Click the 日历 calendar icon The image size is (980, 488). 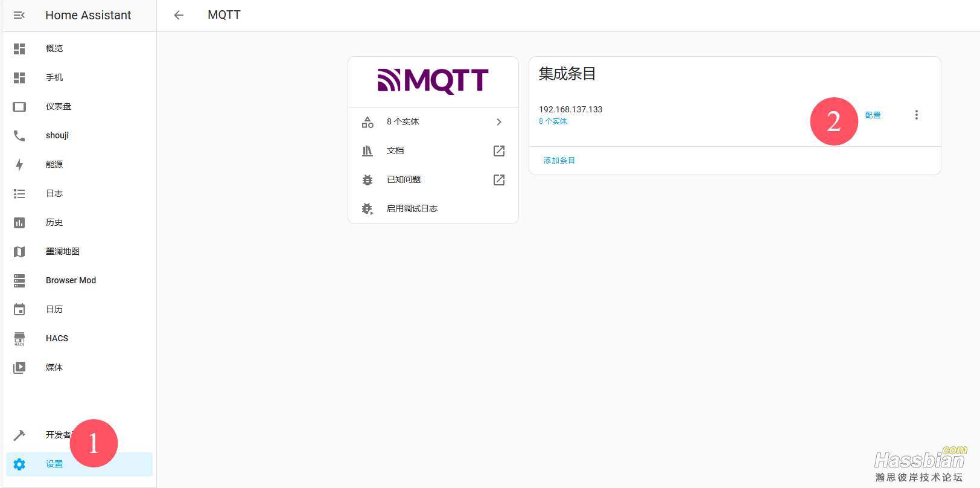(x=19, y=310)
